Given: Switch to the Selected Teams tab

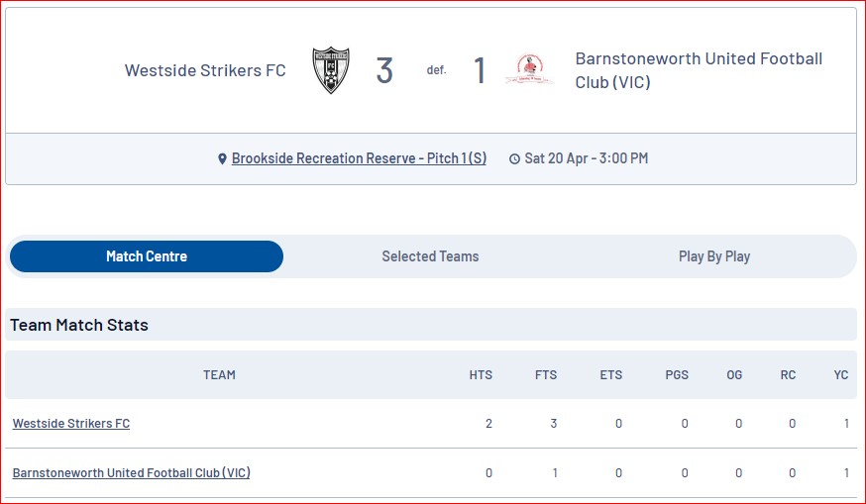Looking at the screenshot, I should (x=430, y=256).
